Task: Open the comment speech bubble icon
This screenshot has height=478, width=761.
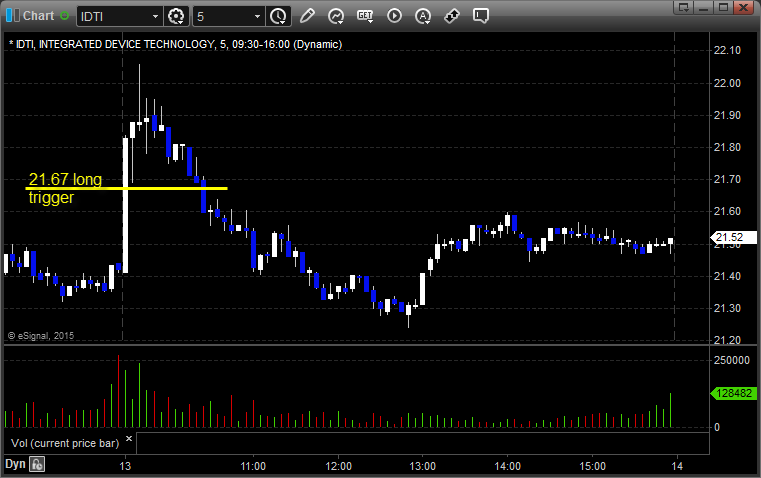Action: tap(481, 16)
